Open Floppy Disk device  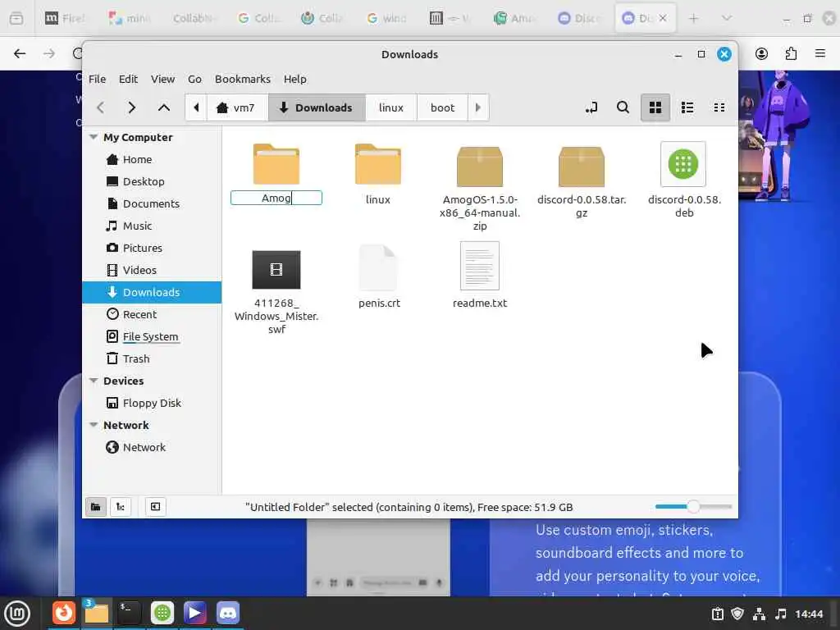click(152, 403)
